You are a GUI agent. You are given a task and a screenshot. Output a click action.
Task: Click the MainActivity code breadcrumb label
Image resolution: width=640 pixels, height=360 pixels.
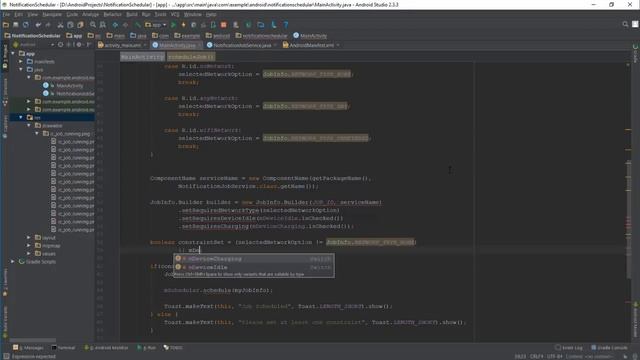click(142, 57)
